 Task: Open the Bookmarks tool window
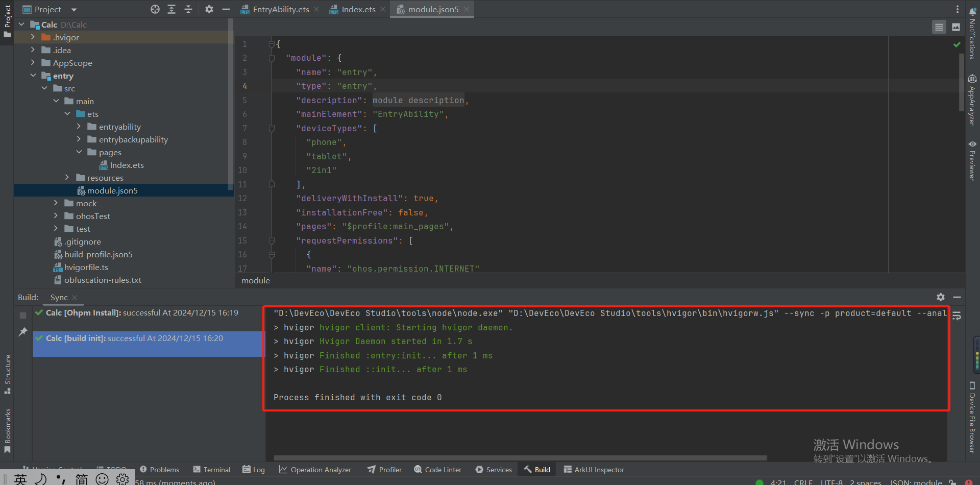[x=7, y=430]
